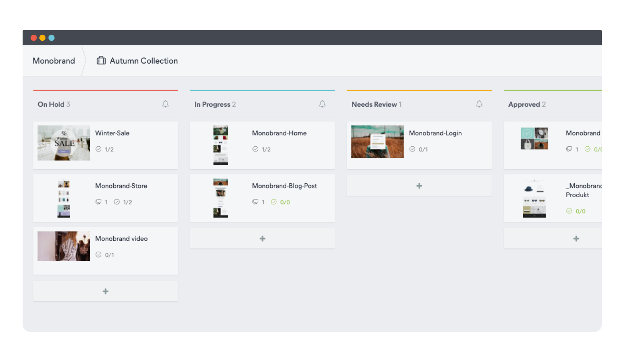Click green checkmark on Approved Monobrand card
The height and width of the screenshot is (364, 628).
(x=588, y=149)
